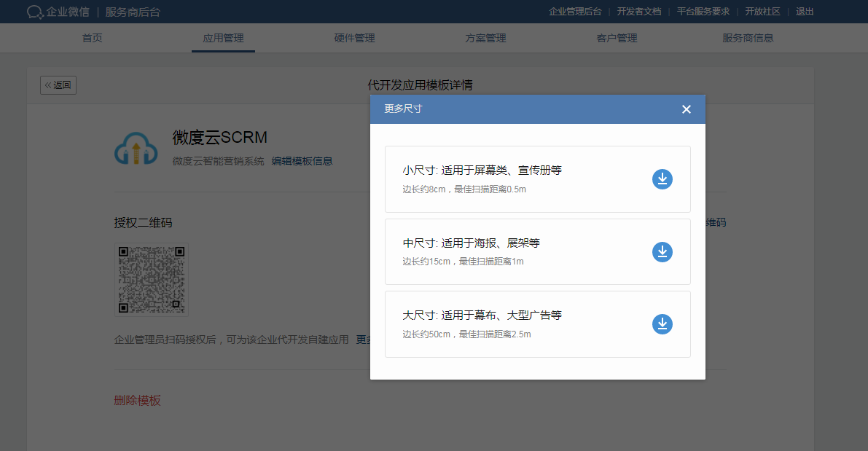Open the 方案管理 tab

click(485, 38)
